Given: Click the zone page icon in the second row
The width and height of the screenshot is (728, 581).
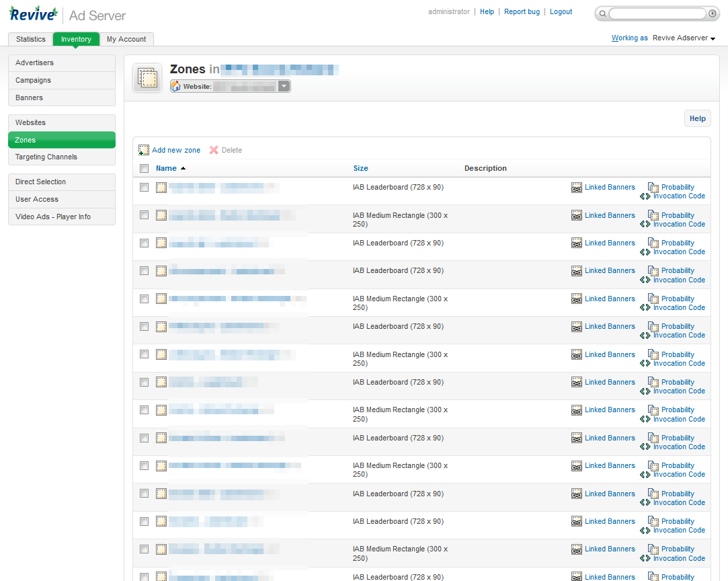Looking at the screenshot, I should point(161,215).
